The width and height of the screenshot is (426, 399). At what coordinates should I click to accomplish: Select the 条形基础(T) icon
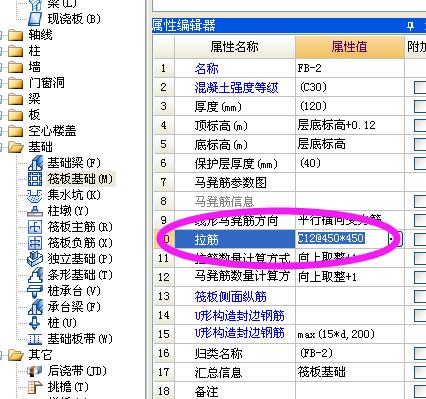pos(35,275)
